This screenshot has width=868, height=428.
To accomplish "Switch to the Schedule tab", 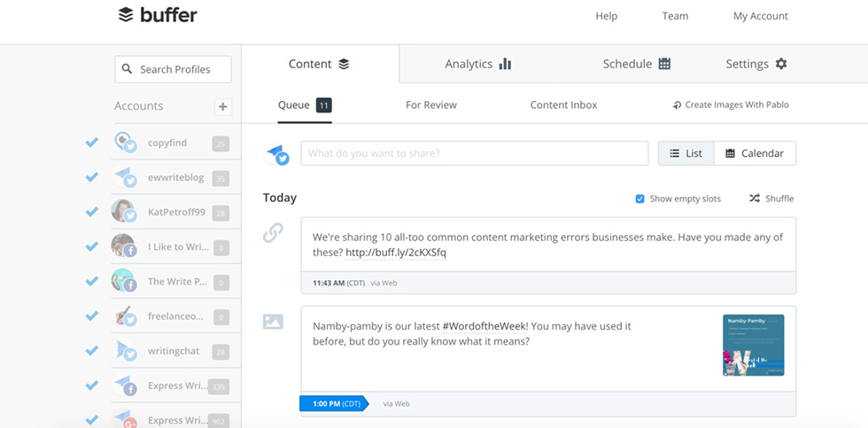I will coord(637,64).
